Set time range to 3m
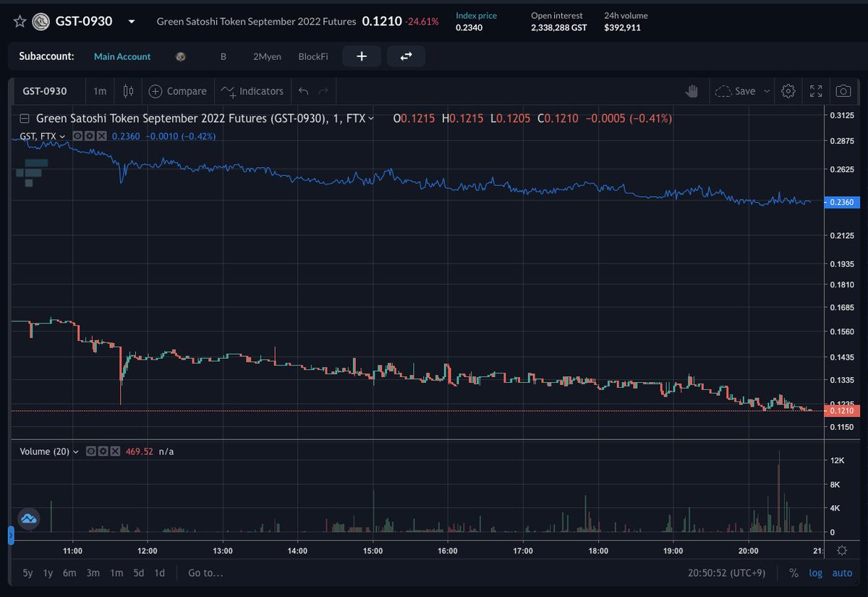This screenshot has height=597, width=868. [93, 573]
